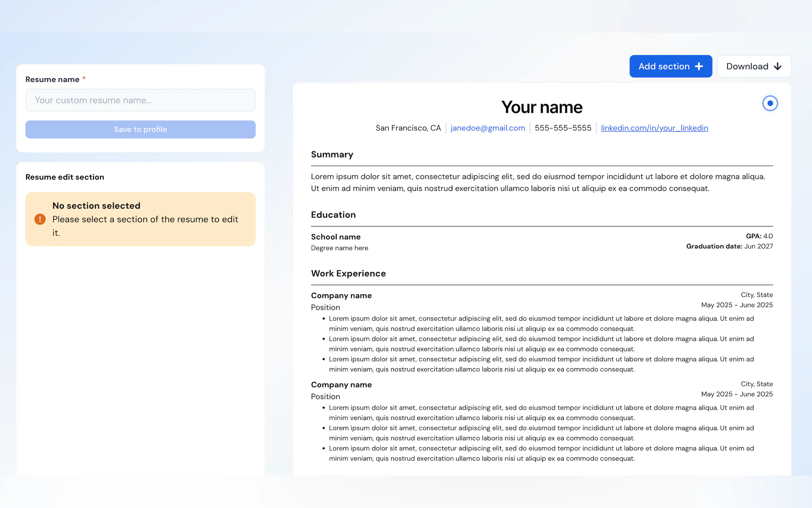
Task: Focus the Resume name input field
Action: pos(140,100)
